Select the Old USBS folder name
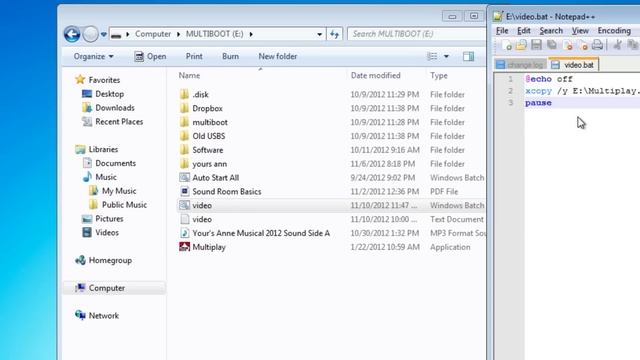Image resolution: width=640 pixels, height=360 pixels. click(209, 136)
